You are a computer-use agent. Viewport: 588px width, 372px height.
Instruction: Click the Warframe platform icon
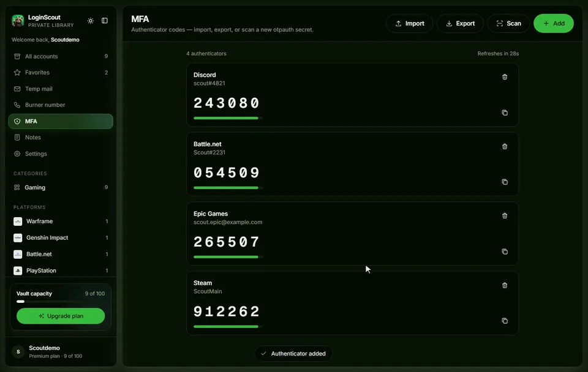(x=18, y=221)
